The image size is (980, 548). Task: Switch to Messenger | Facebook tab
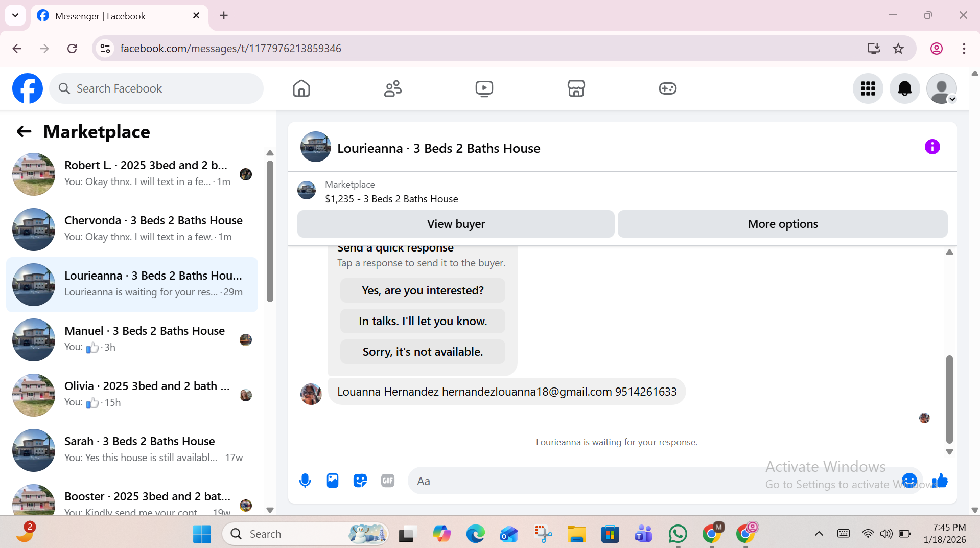tap(120, 16)
